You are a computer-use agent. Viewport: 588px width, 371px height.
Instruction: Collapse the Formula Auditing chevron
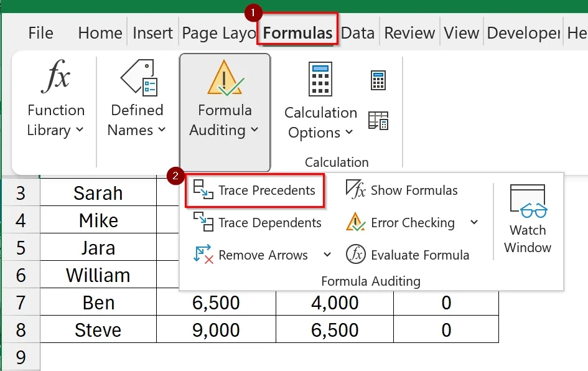point(254,130)
